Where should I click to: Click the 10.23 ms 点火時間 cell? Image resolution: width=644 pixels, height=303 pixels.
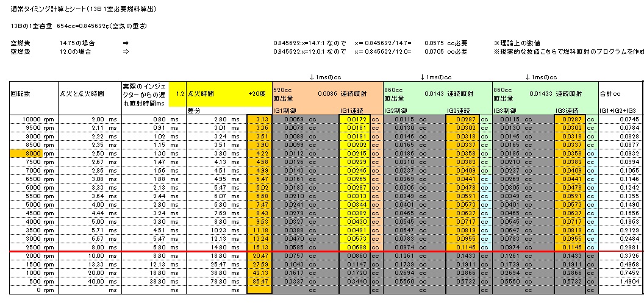[x=216, y=230]
